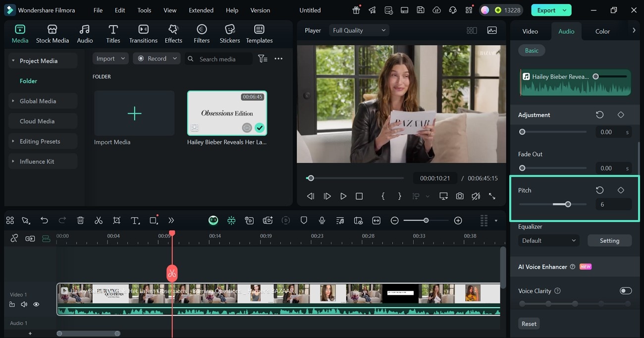Switch to the Color tab

pos(602,31)
